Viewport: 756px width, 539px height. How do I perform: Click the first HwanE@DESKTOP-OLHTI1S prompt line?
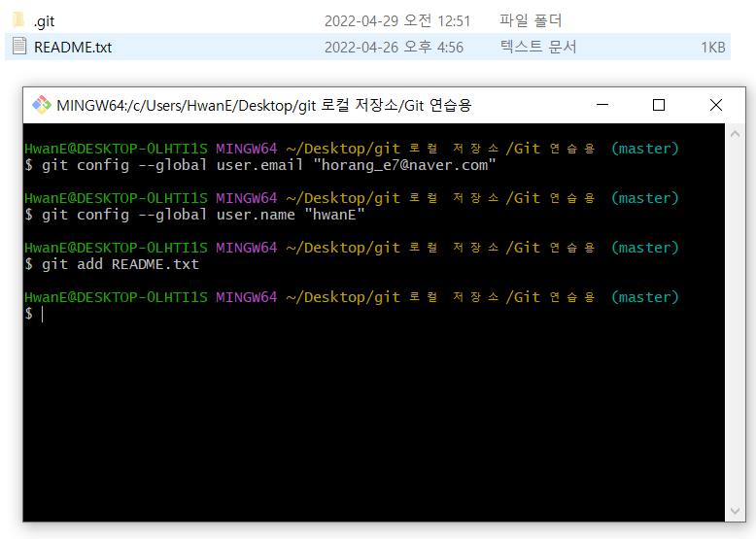tap(352, 149)
